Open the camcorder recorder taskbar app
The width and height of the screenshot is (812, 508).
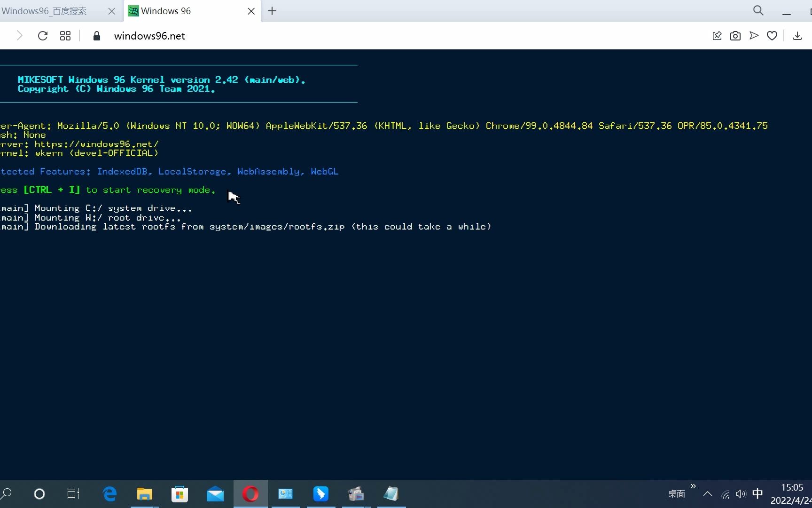pyautogui.click(x=356, y=494)
